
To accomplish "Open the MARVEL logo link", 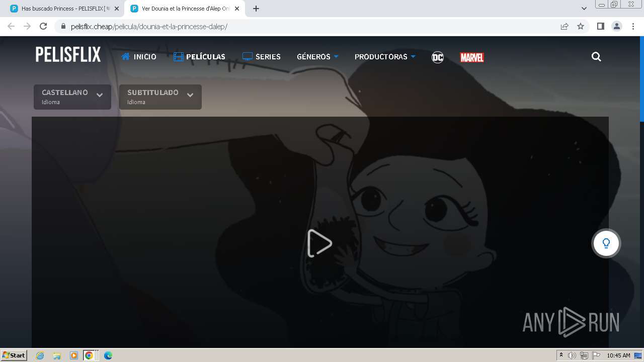I will (472, 57).
